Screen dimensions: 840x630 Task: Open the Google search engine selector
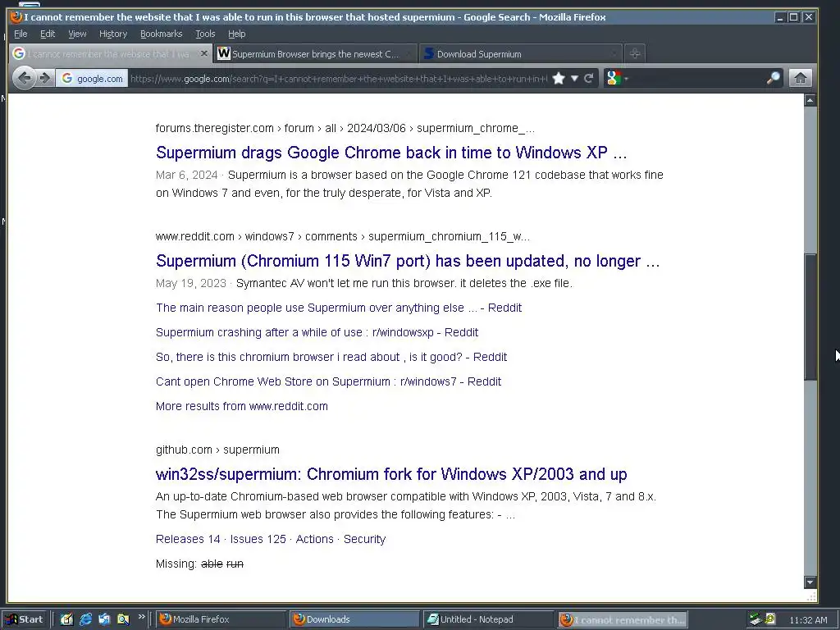pyautogui.click(x=616, y=78)
